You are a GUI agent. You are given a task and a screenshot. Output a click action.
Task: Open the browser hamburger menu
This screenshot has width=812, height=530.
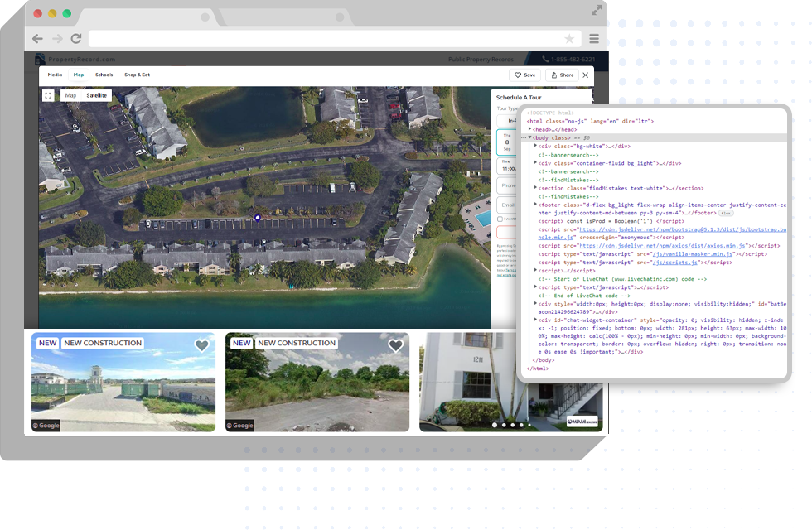point(594,39)
